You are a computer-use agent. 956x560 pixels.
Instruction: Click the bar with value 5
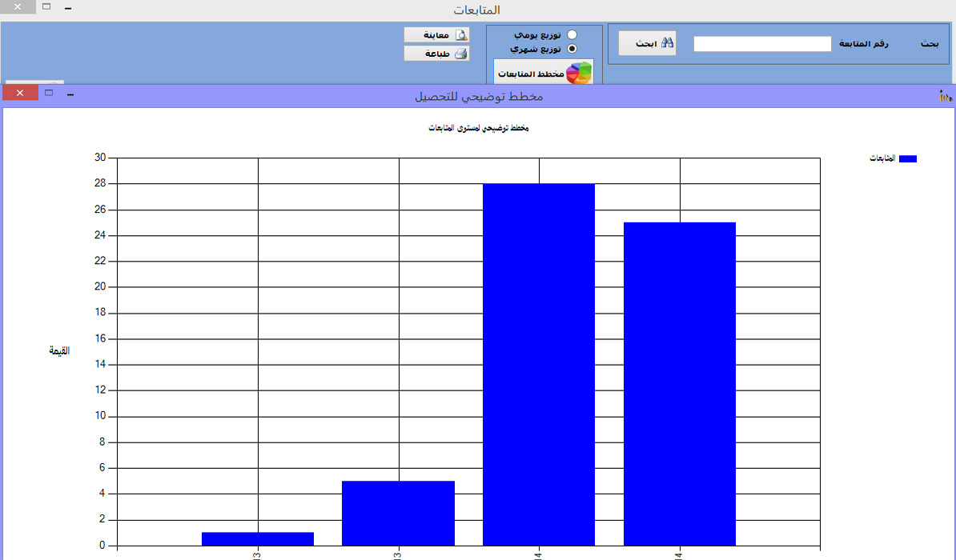[398, 513]
